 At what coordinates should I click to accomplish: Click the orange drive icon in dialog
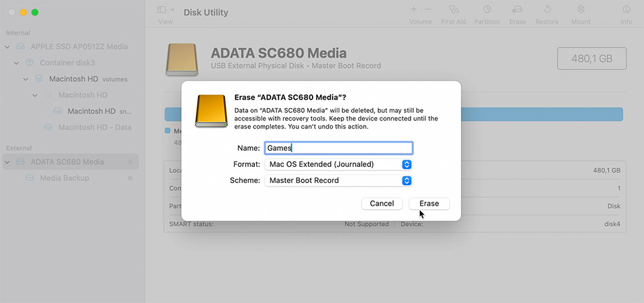(211, 111)
